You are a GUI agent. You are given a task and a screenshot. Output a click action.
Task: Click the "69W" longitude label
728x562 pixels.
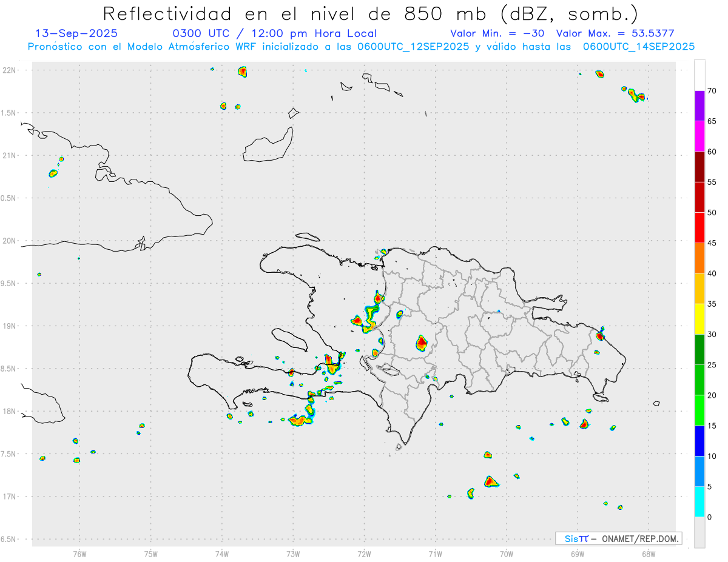tap(578, 554)
